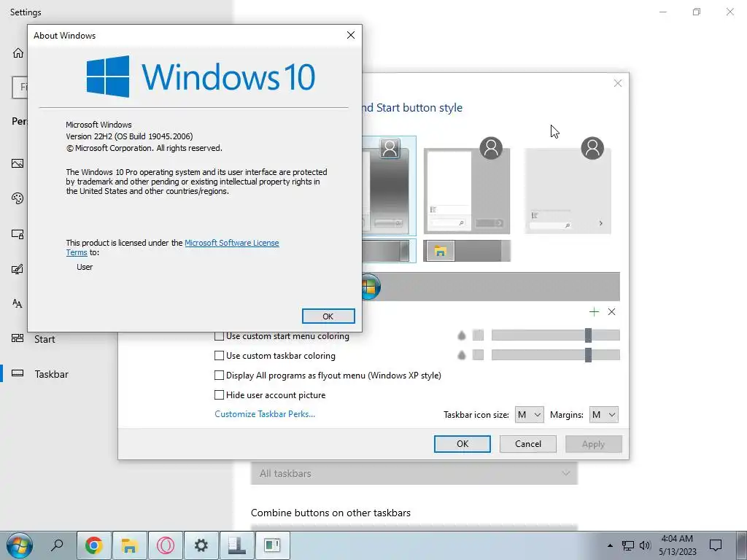Enable Use custom start menu coloring

point(219,336)
